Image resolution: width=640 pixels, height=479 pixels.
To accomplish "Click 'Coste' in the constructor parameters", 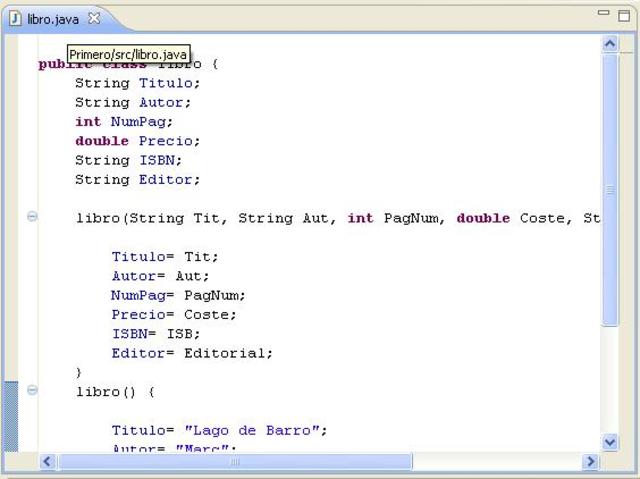I will click(542, 218).
